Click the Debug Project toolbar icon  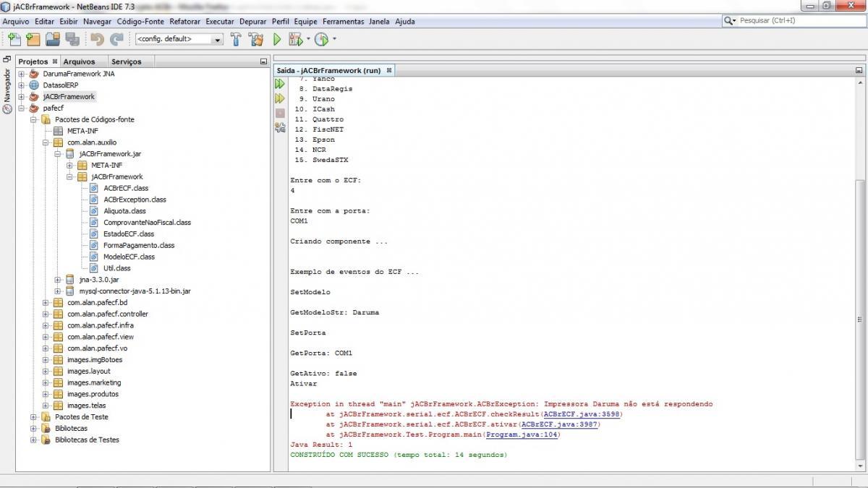click(295, 39)
